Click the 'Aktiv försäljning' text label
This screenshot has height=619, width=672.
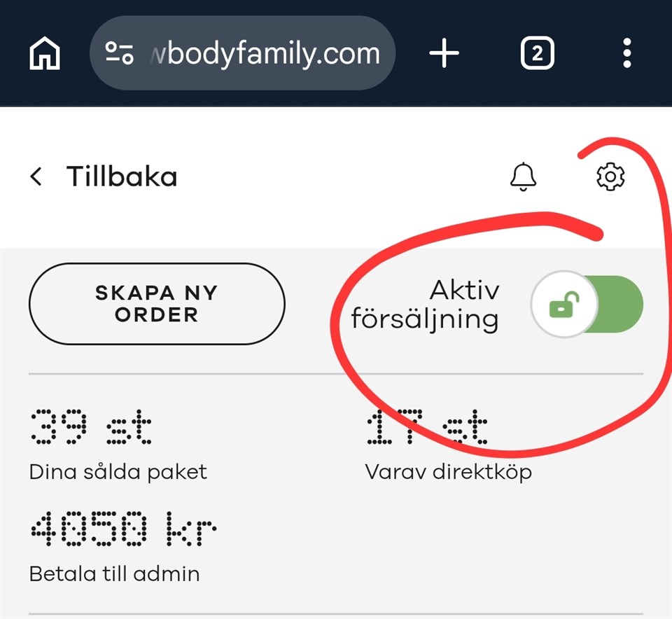[x=426, y=305]
